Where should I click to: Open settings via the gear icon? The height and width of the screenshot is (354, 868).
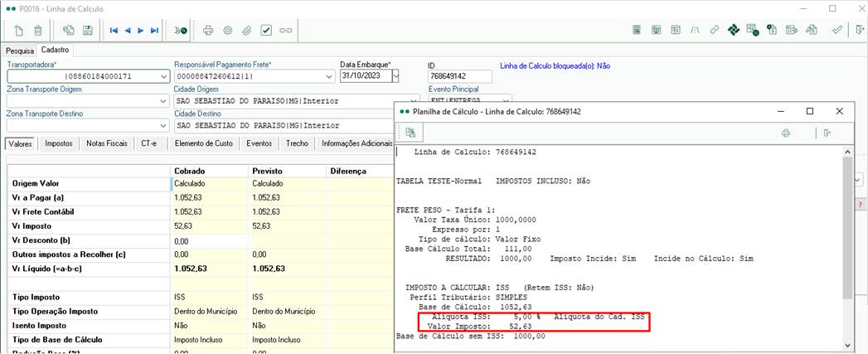pyautogui.click(x=227, y=31)
